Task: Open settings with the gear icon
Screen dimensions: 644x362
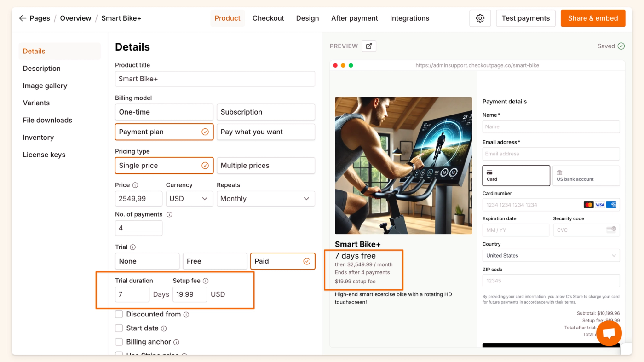Action: coord(480,18)
